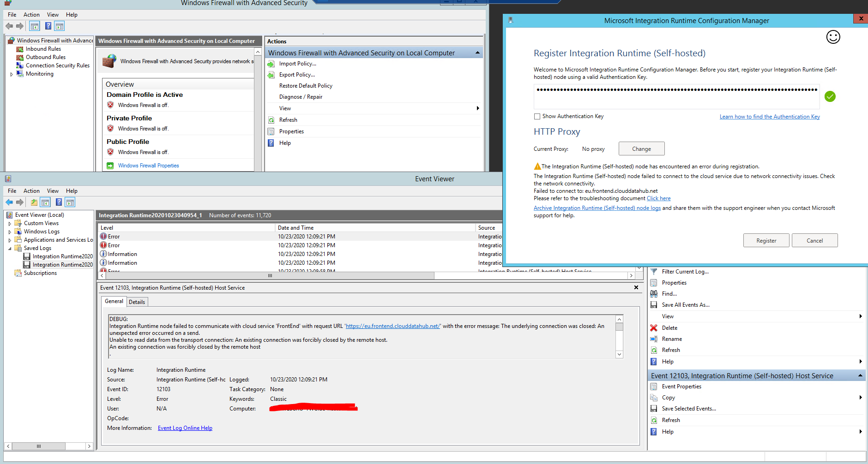Select the Filter Current Log funnel icon
This screenshot has height=464, width=868.
[654, 272]
